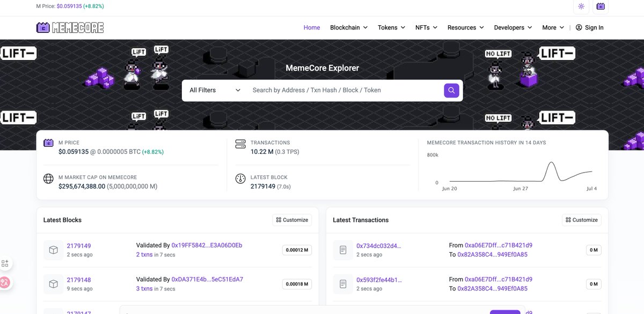This screenshot has width=644, height=314.
Task: Click the pink translate widget icon at left edge
Action: point(5,282)
